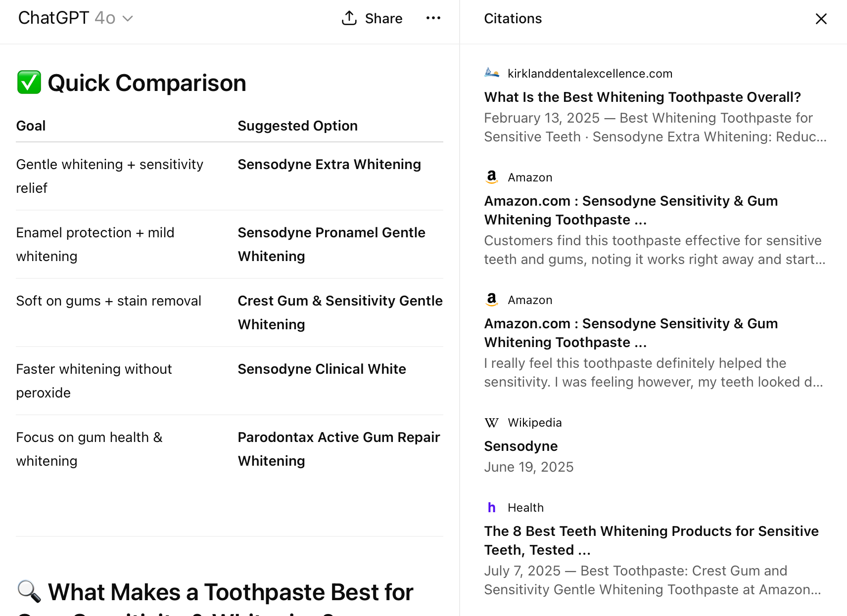The height and width of the screenshot is (616, 847).
Task: Click the Health site purple h icon
Action: tap(491, 508)
